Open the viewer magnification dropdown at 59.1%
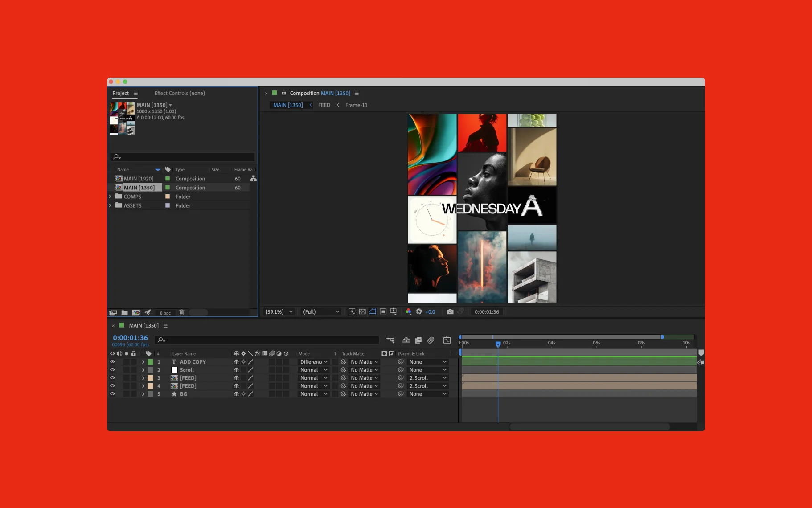Viewport: 812px width, 508px height. click(279, 312)
